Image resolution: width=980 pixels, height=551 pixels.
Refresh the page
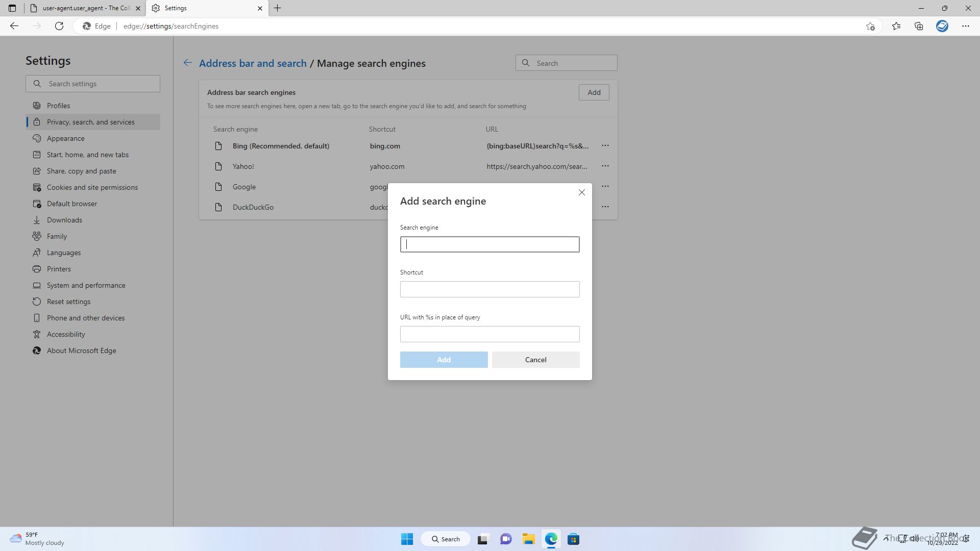pos(59,26)
